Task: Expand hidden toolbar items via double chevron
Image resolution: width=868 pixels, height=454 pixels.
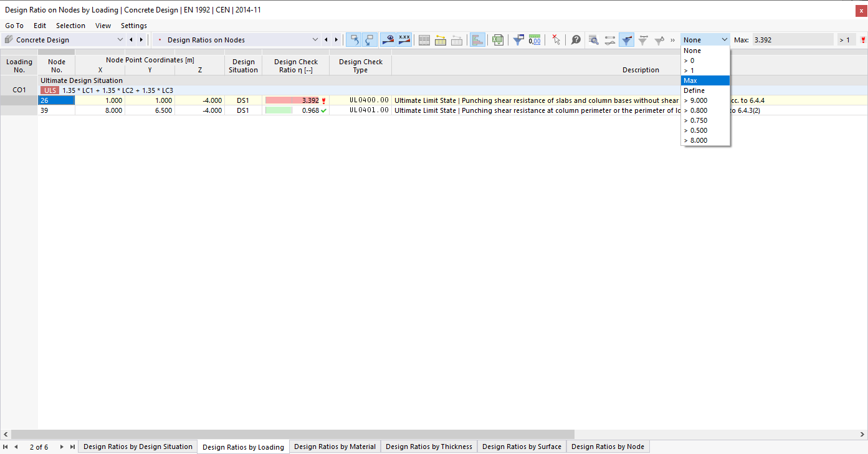Action: tap(673, 40)
